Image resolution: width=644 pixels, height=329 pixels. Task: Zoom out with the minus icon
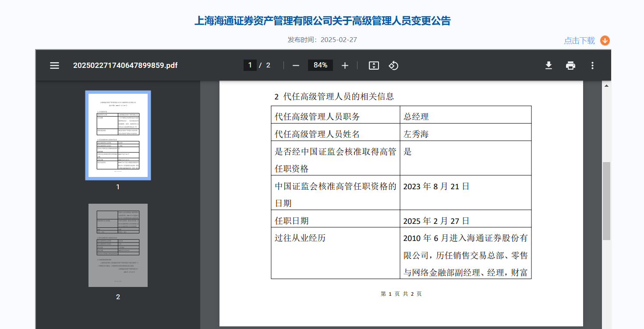click(x=296, y=65)
